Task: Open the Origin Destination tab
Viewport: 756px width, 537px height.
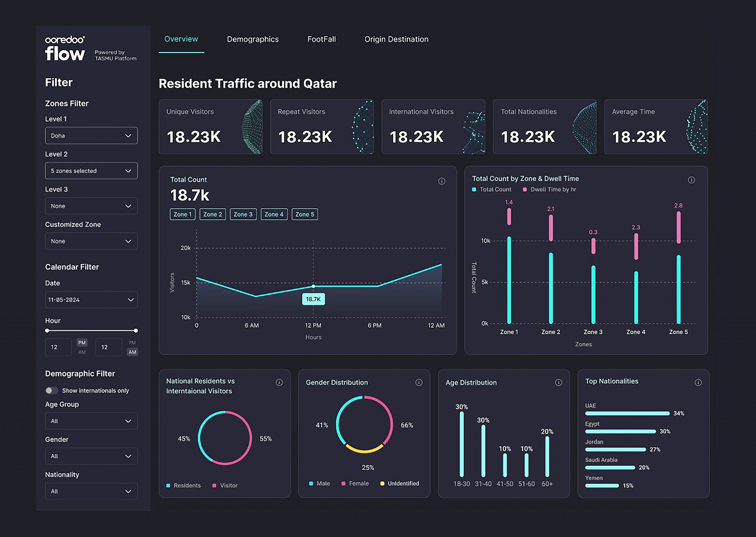Action: [397, 39]
